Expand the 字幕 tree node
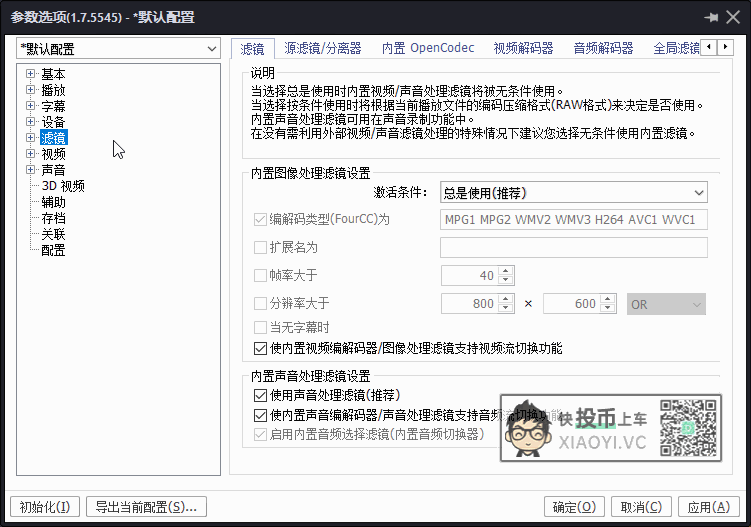Viewport: 751px width, 527px height. click(x=31, y=105)
